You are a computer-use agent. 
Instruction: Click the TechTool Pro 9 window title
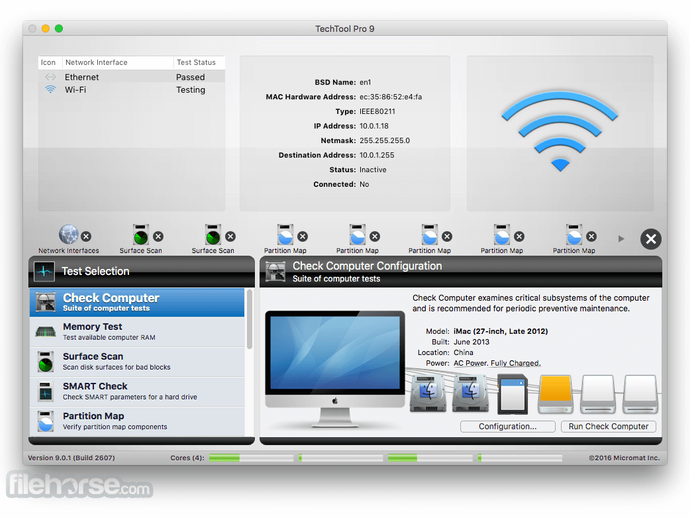345,29
